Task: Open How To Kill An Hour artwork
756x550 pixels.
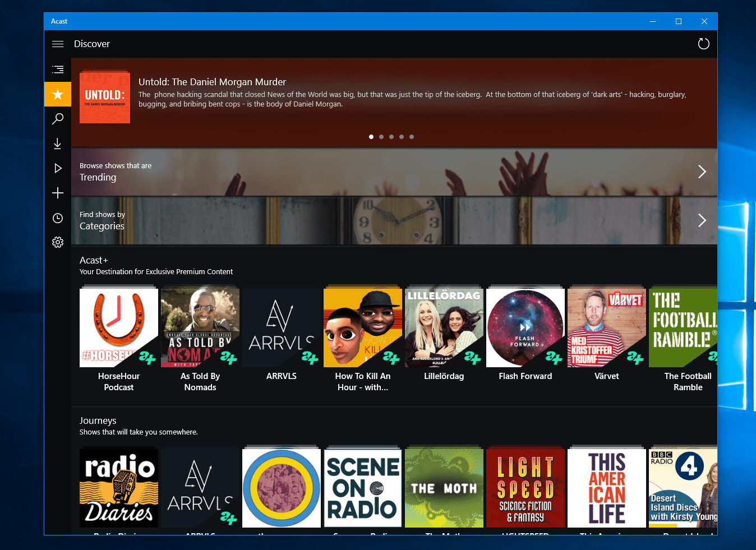Action: [x=363, y=328]
